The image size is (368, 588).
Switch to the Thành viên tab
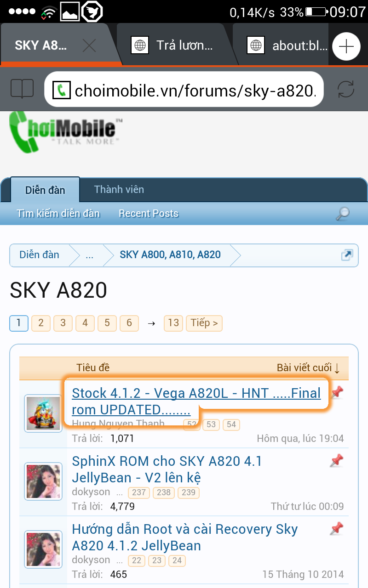(119, 189)
